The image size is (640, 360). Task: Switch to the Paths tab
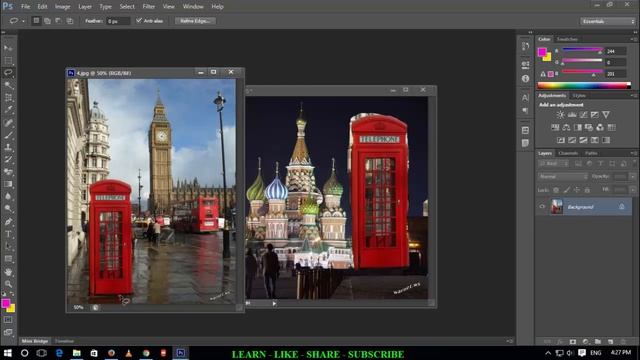591,153
